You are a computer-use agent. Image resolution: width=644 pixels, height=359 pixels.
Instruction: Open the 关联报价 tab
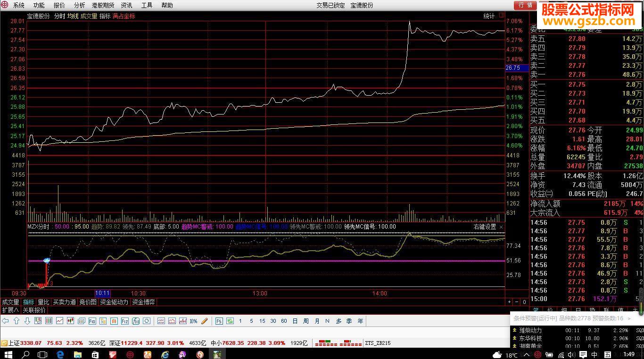pyautogui.click(x=34, y=310)
